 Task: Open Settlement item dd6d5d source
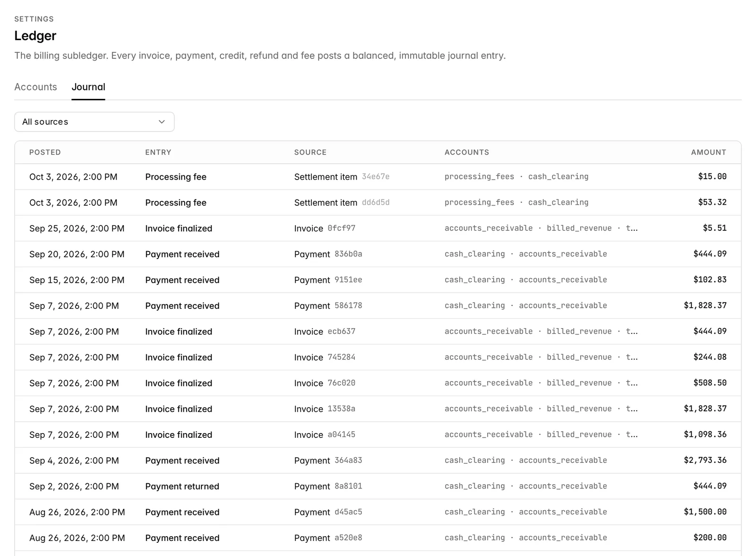coord(342,203)
